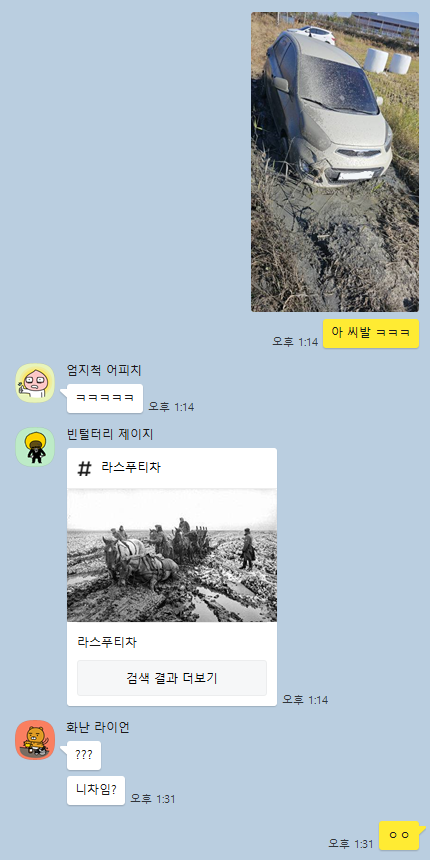Click the 오후 1:14 timestamp beside search card
Image resolution: width=430 pixels, height=860 pixels.
[305, 700]
